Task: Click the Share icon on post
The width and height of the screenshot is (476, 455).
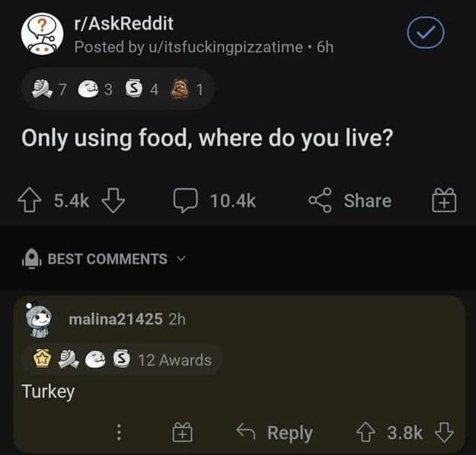Action: pos(321,201)
